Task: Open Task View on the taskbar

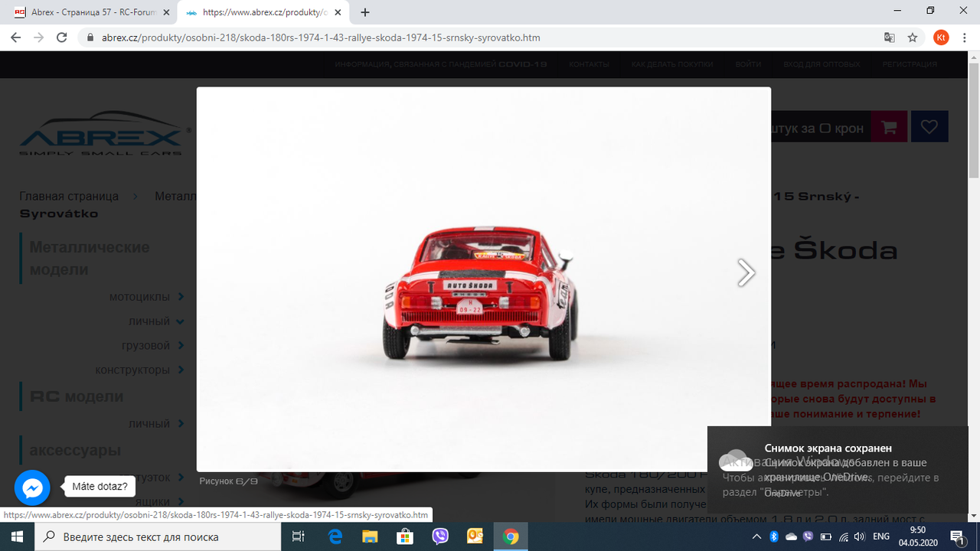Action: [x=299, y=536]
